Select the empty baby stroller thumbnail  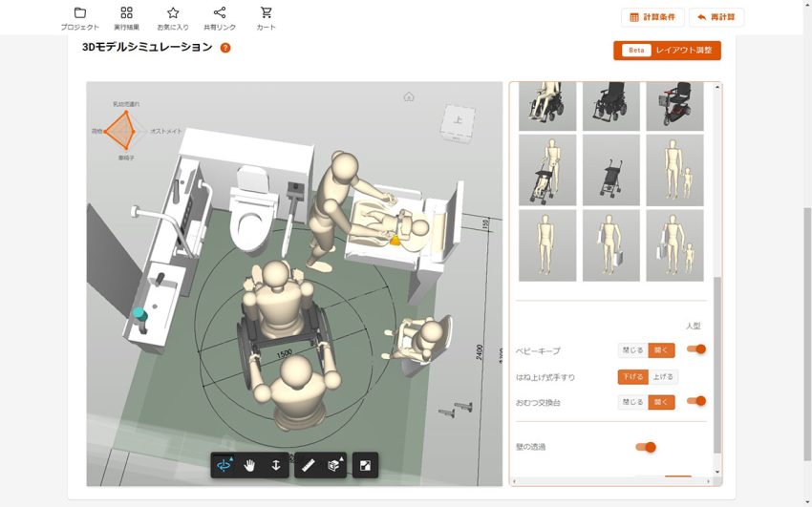(x=610, y=169)
